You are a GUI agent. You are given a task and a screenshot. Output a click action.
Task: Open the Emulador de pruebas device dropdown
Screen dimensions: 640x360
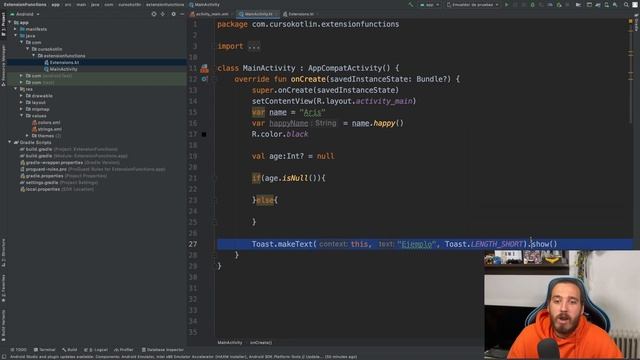pos(473,4)
